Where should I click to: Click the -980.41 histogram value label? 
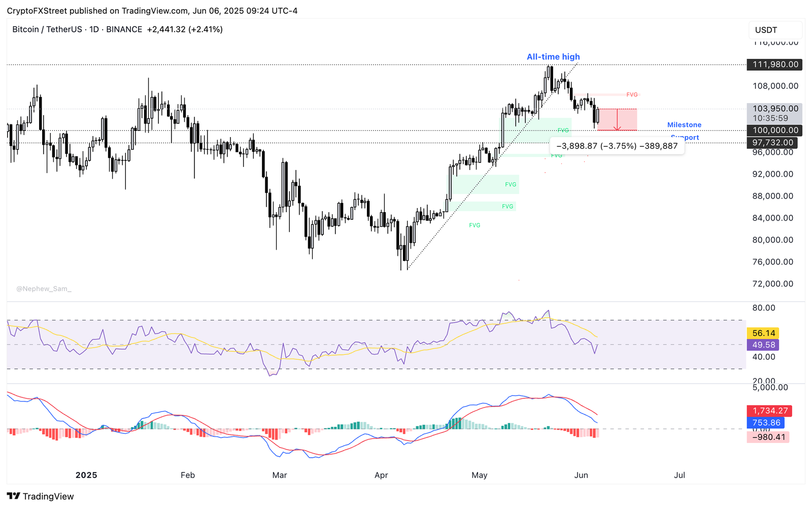[x=768, y=437]
